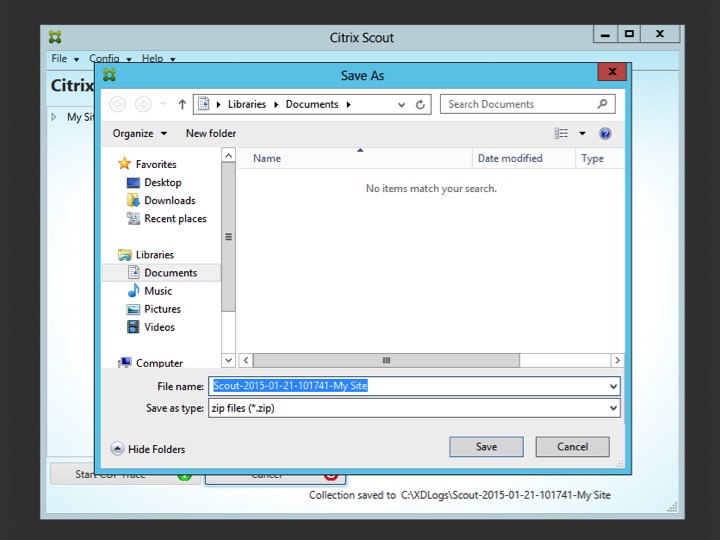This screenshot has height=540, width=720.
Task: Click the Citrix Scout title bar logo
Action: (x=55, y=37)
